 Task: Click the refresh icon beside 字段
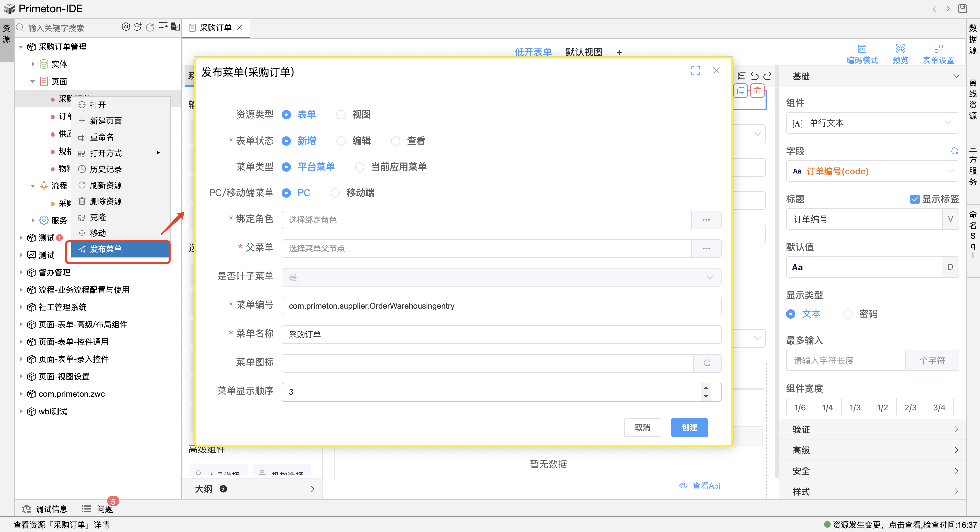tap(954, 151)
